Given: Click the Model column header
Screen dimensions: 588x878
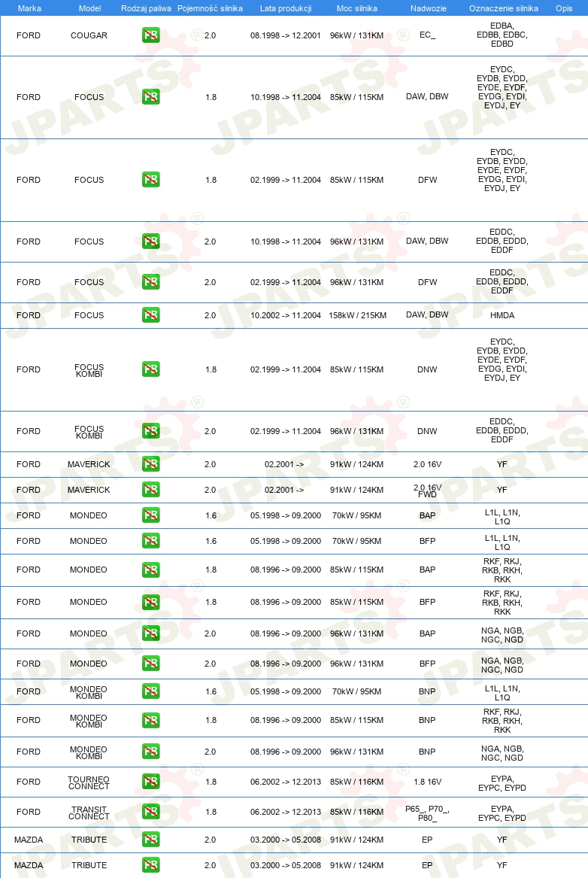Looking at the screenshot, I should coord(89,8).
